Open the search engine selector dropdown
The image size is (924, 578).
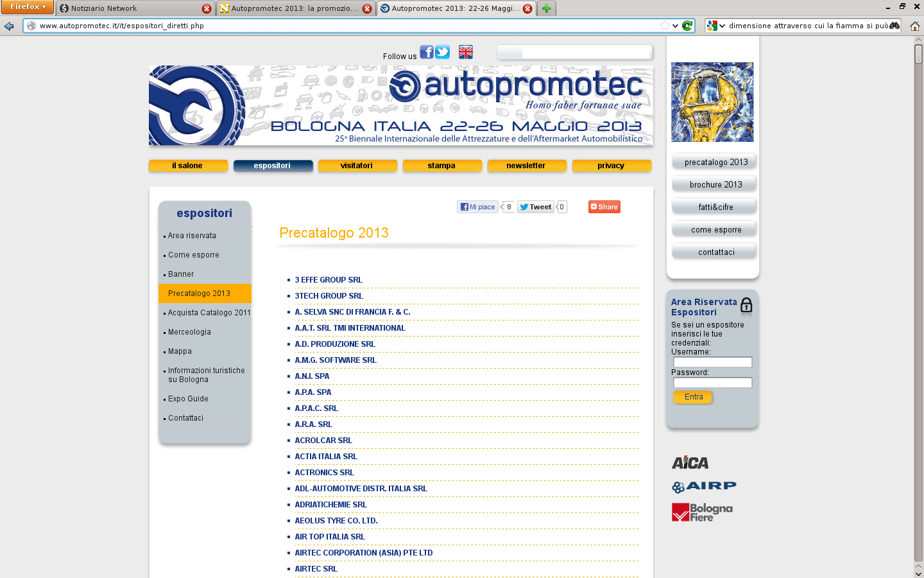723,26
